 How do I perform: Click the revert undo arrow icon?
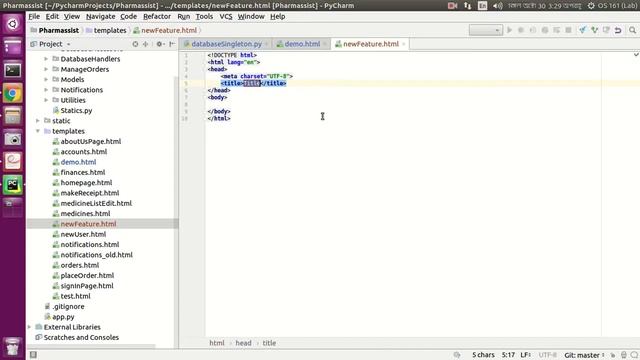618,30
